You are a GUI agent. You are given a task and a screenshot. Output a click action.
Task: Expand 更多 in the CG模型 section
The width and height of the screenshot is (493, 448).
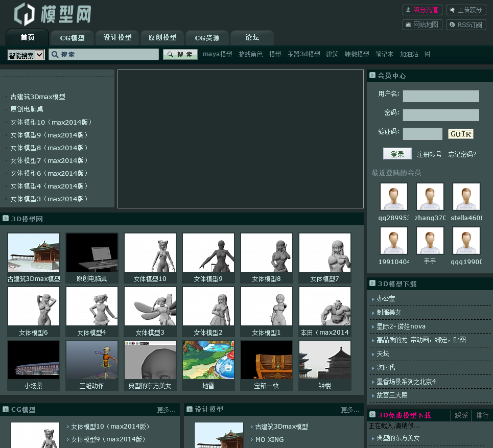[x=166, y=410]
